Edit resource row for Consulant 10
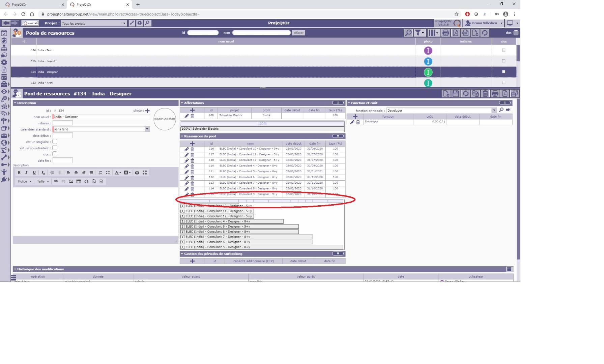This screenshot has height=364, width=604. pyautogui.click(x=186, y=149)
